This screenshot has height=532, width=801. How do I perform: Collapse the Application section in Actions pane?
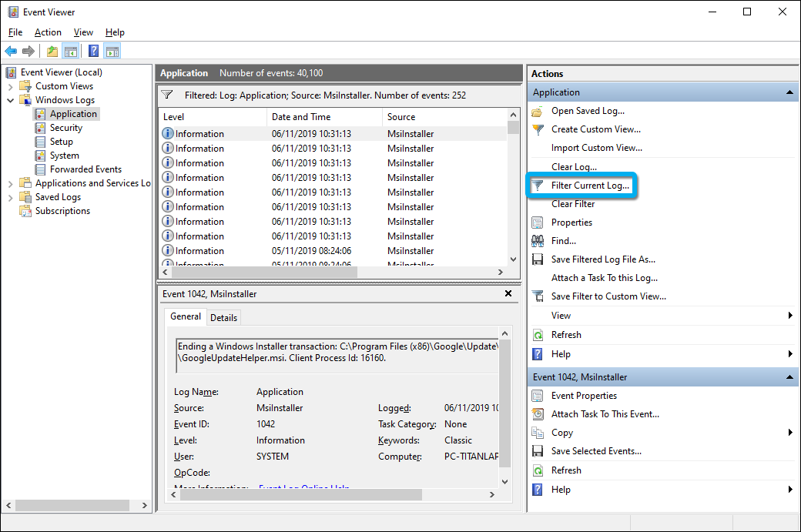[789, 92]
